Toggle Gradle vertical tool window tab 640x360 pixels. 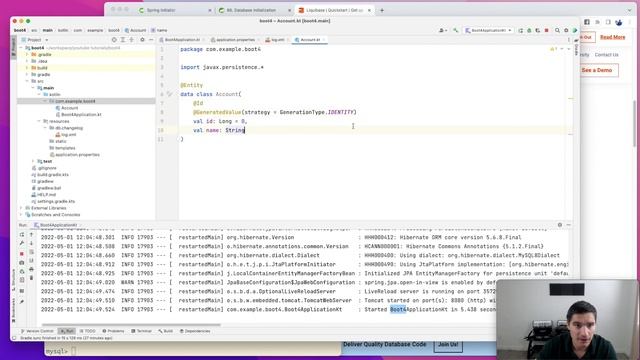tap(576, 47)
